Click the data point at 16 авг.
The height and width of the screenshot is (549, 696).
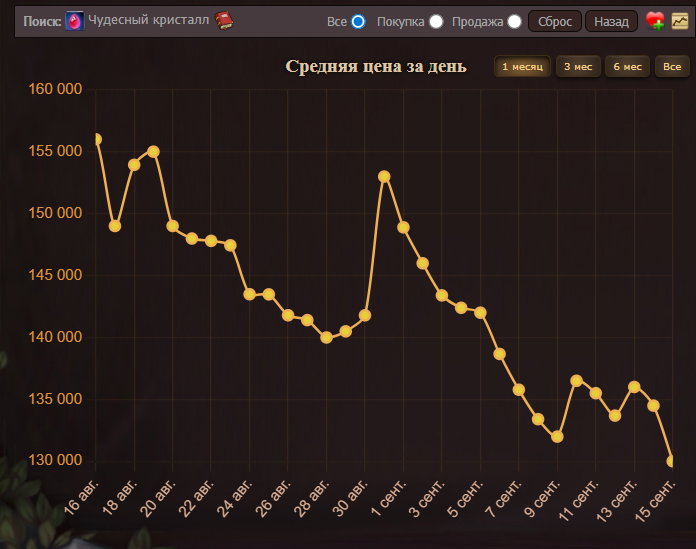pos(96,140)
